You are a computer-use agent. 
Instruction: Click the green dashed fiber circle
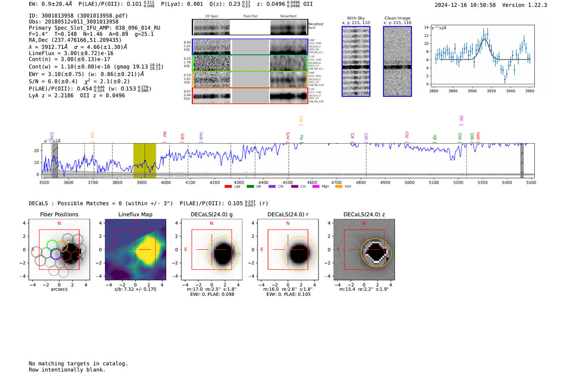click(x=52, y=245)
